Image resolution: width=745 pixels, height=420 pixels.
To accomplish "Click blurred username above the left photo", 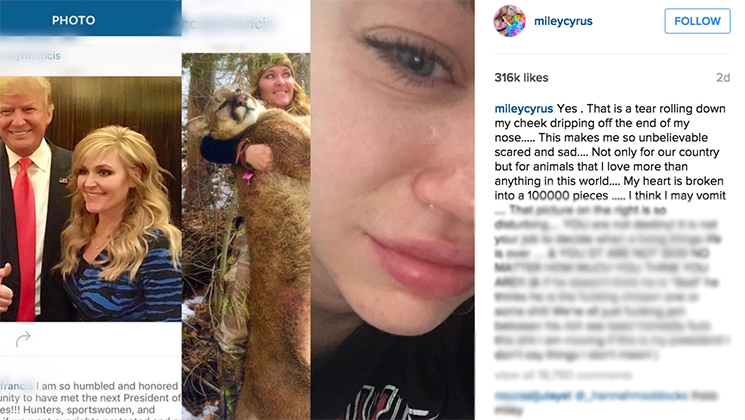I will [31, 56].
